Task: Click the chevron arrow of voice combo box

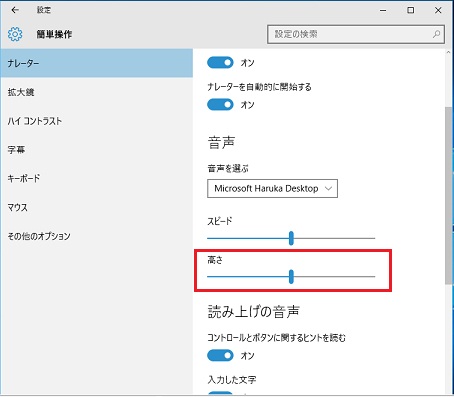Action: tap(328, 189)
